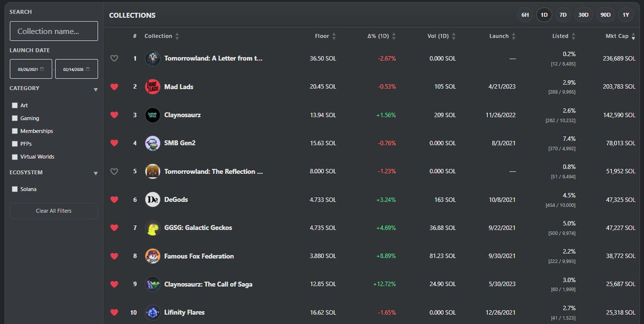The image size is (644, 324).
Task: Click the +12.72% change value
Action: [x=384, y=284]
